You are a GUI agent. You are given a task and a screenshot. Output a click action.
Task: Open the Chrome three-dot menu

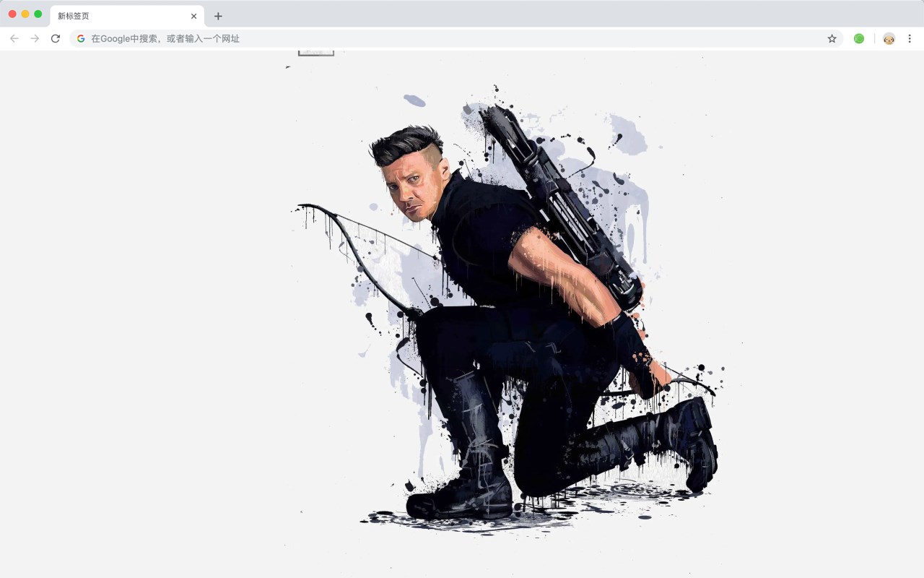pos(910,38)
